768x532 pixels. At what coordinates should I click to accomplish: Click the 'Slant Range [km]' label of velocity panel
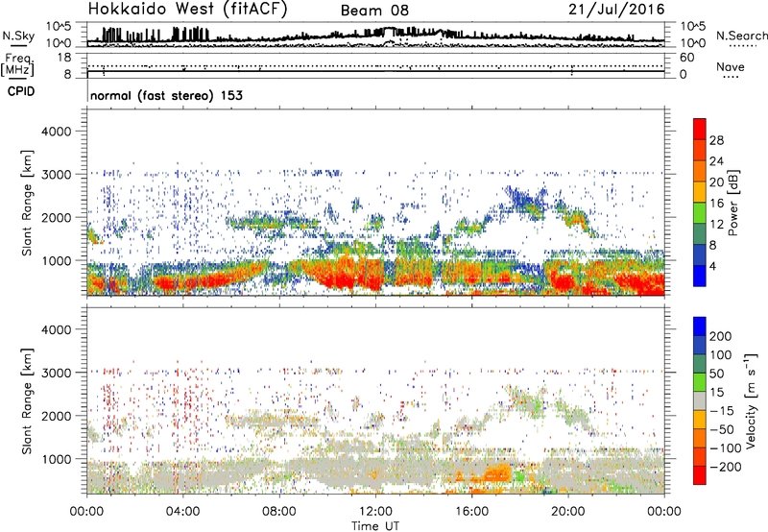pos(27,400)
